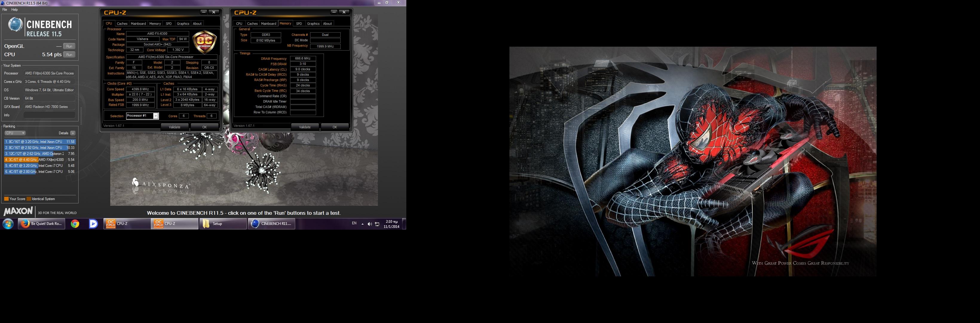
Task: Click OK in left CPU-Z window
Action: tap(204, 127)
